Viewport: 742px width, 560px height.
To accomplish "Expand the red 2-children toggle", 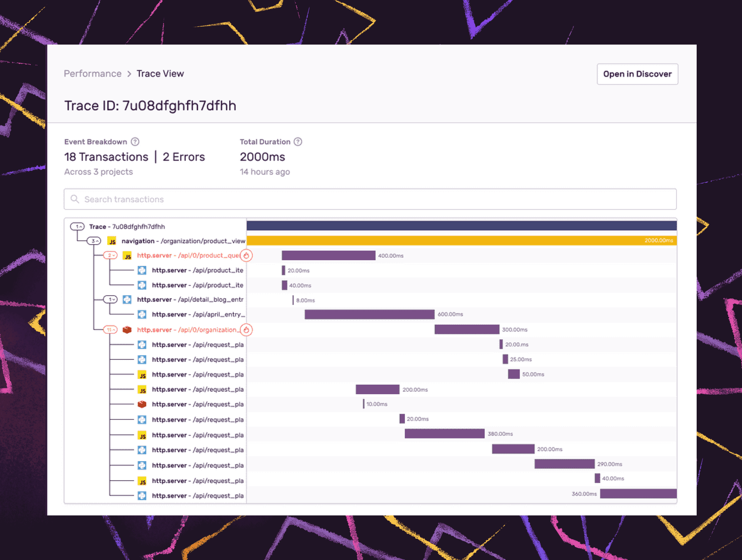I will [110, 256].
